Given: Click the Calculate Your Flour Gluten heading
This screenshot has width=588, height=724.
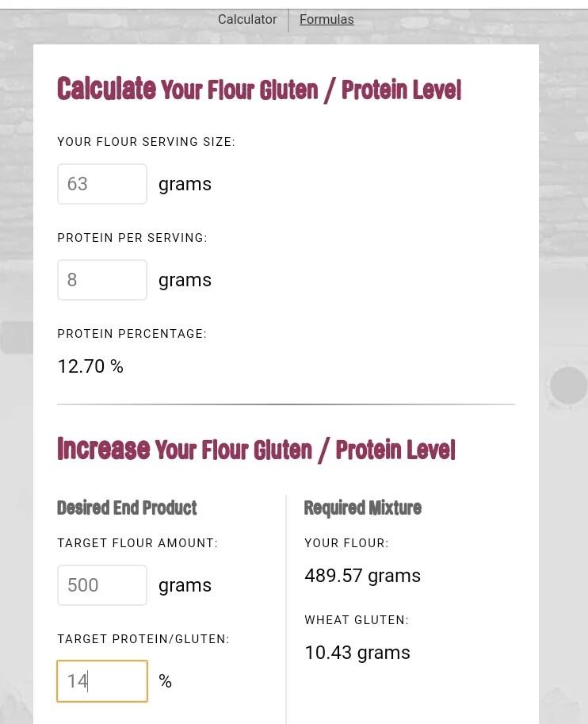Looking at the screenshot, I should 258,89.
